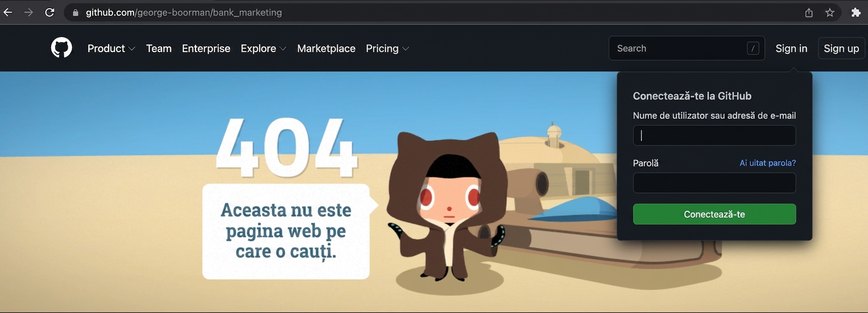Open the browser extensions puzzle icon

pyautogui.click(x=856, y=13)
